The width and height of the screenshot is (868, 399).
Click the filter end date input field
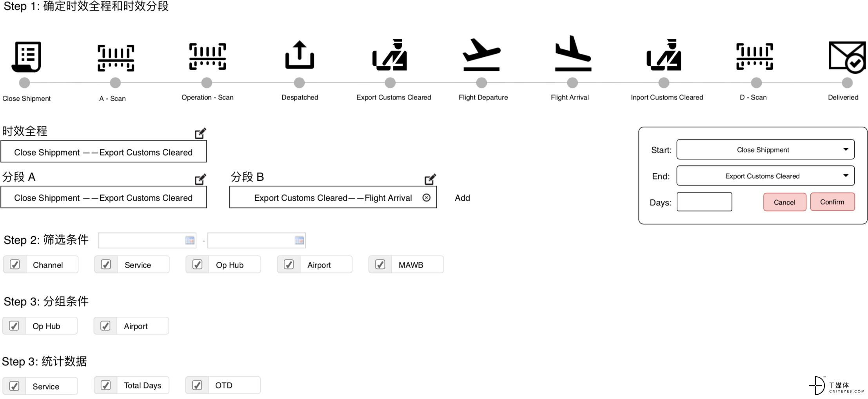point(256,240)
